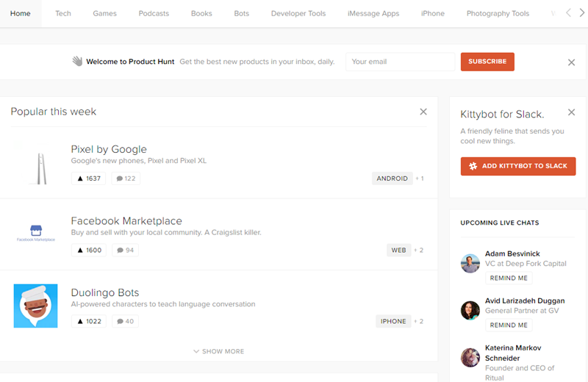Viewport: 588px width, 382px height.
Task: Click the IPHONE topic tag
Action: (393, 321)
